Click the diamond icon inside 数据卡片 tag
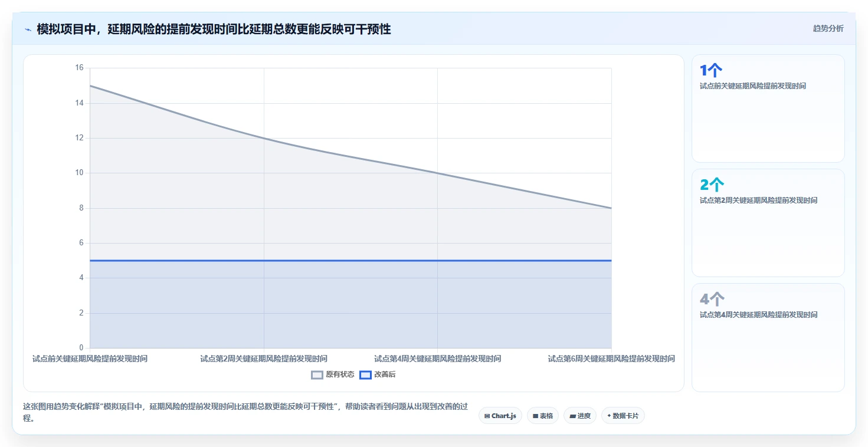This screenshot has width=868, height=447. (609, 416)
